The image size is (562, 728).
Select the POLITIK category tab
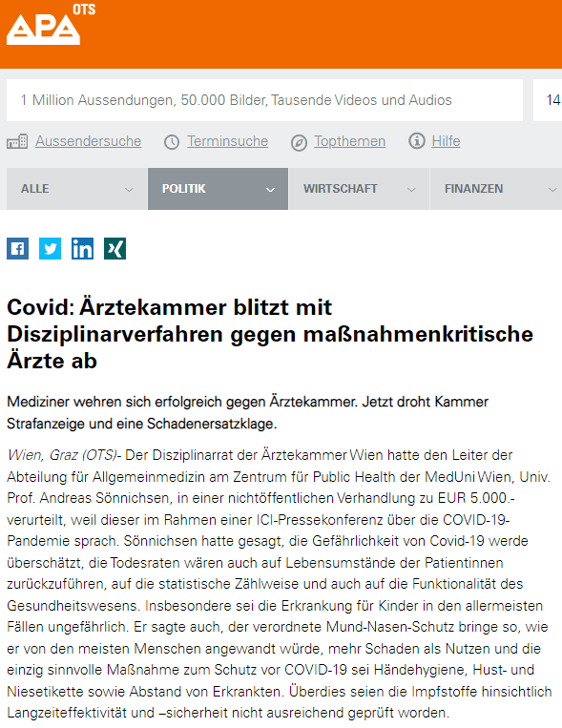point(219,189)
